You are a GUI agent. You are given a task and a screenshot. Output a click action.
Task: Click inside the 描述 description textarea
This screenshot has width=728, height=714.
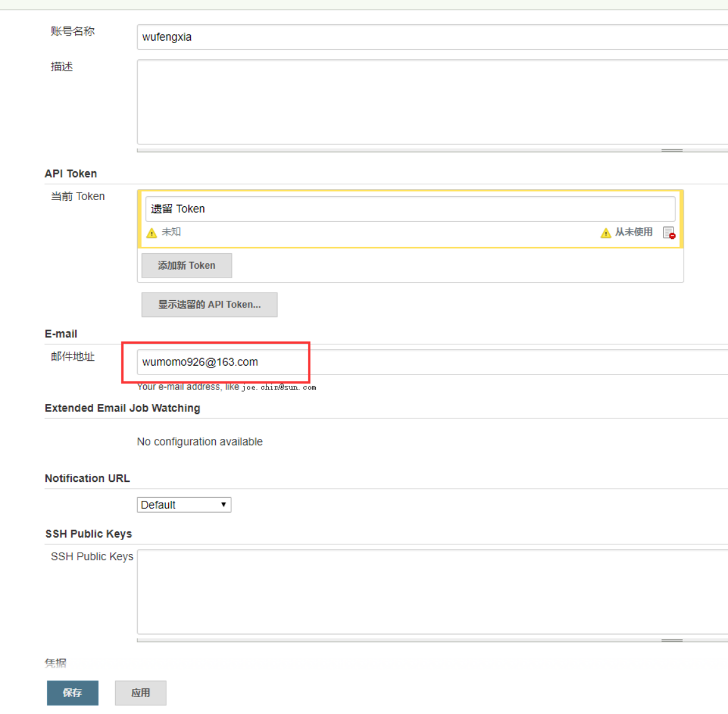[432, 102]
